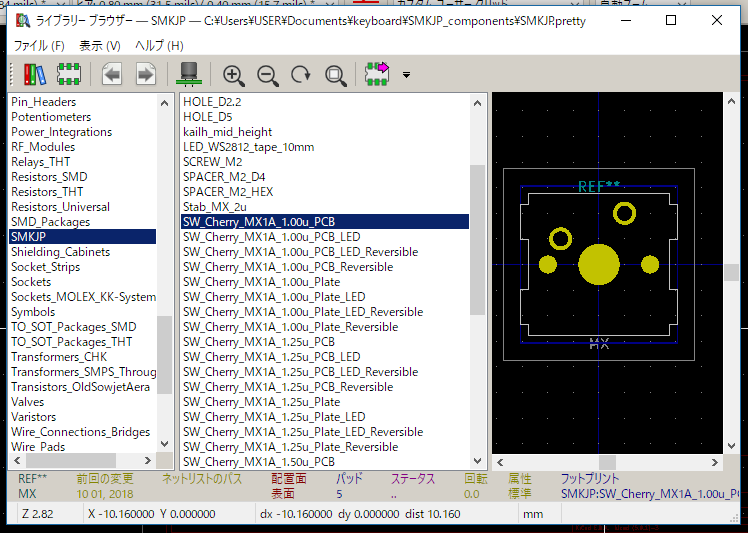Open the 表示 (V) menu
748x533 pixels.
(x=100, y=46)
